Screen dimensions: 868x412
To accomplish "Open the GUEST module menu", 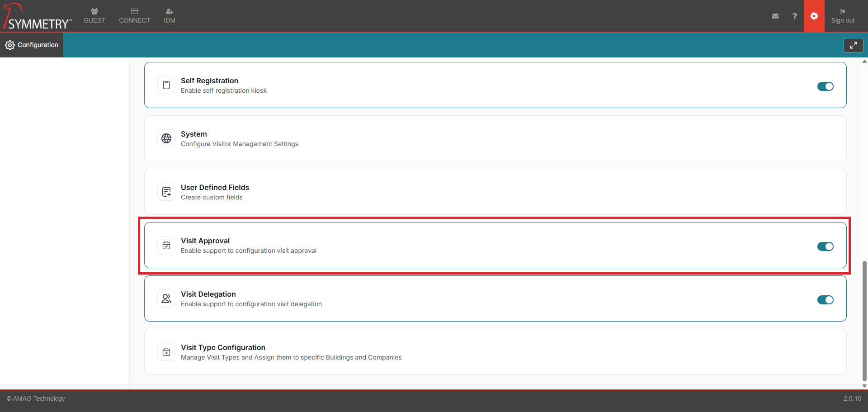I will click(94, 16).
